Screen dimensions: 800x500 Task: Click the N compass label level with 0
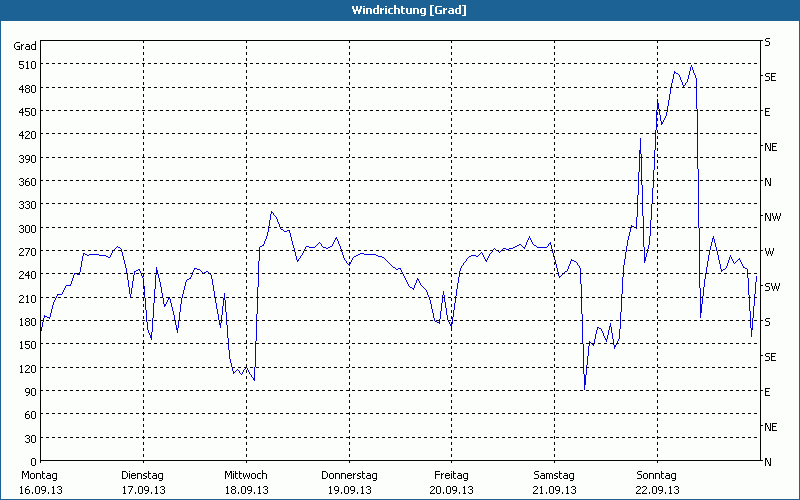(x=768, y=462)
